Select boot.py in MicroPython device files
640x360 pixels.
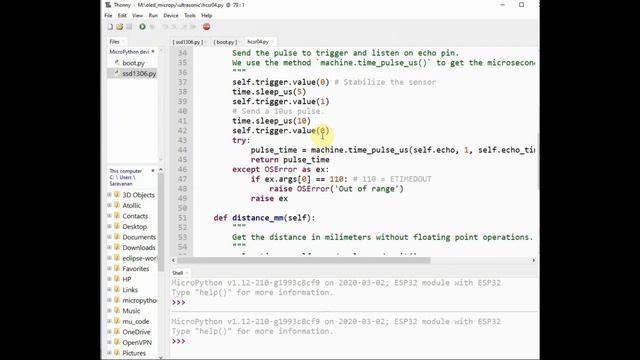(133, 63)
